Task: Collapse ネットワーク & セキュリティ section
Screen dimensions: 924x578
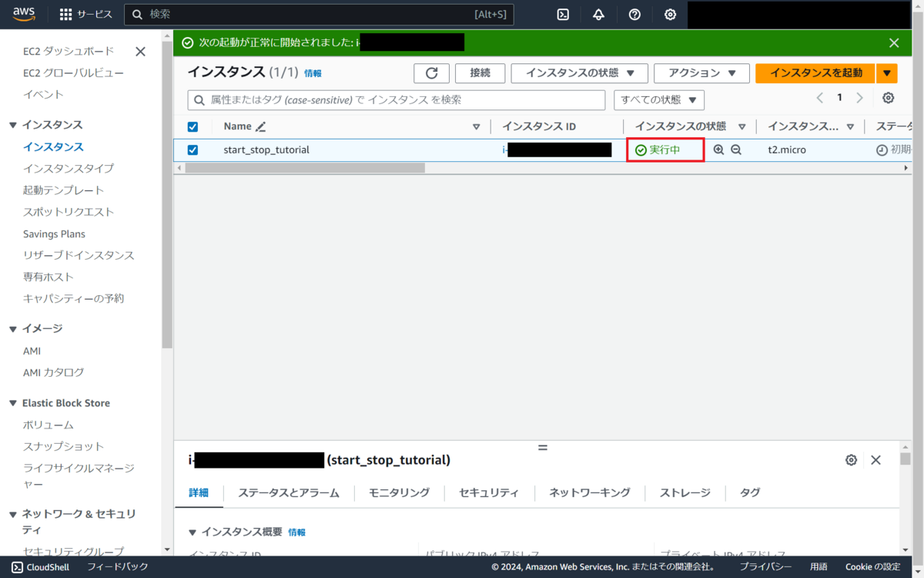Action: (13, 514)
